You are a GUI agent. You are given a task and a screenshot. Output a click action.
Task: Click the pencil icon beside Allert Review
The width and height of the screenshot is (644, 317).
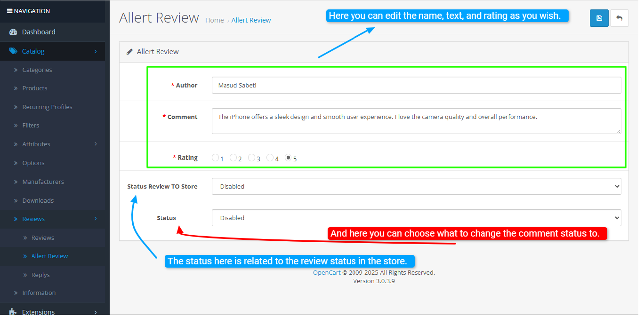click(129, 52)
